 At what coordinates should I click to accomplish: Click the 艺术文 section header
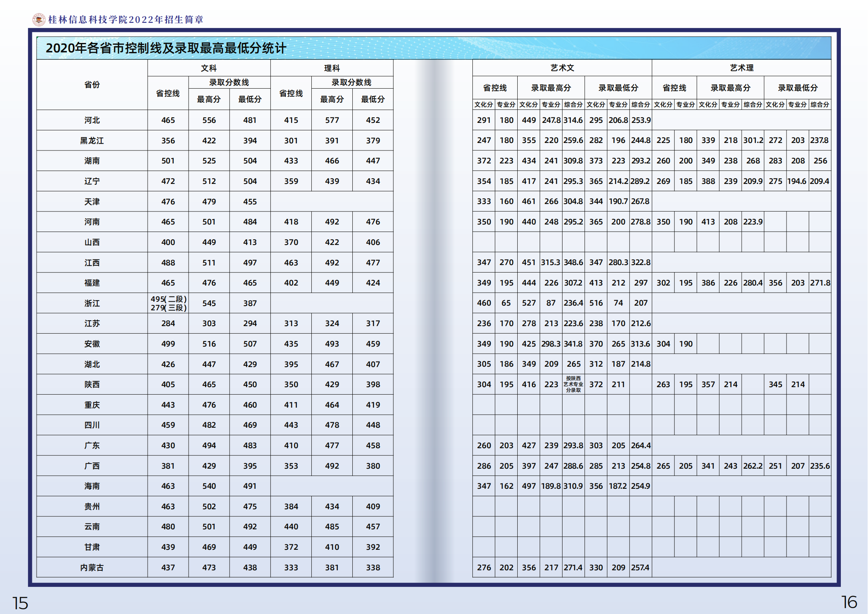[562, 68]
